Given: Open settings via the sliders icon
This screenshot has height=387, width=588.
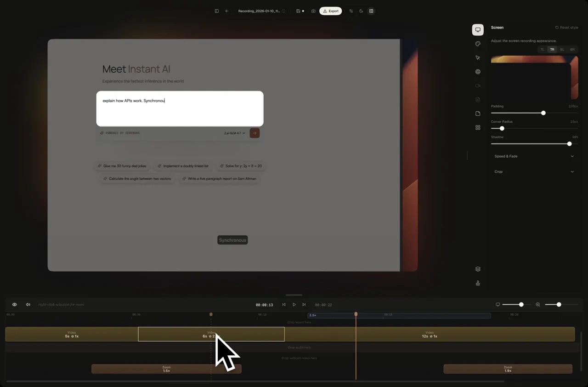Looking at the screenshot, I should coord(351,11).
